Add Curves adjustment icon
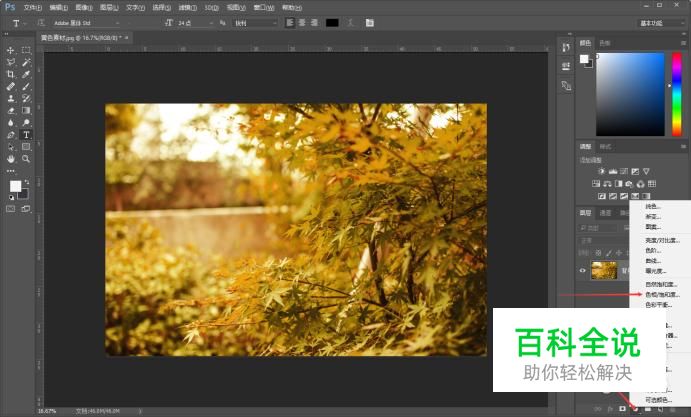 624,171
